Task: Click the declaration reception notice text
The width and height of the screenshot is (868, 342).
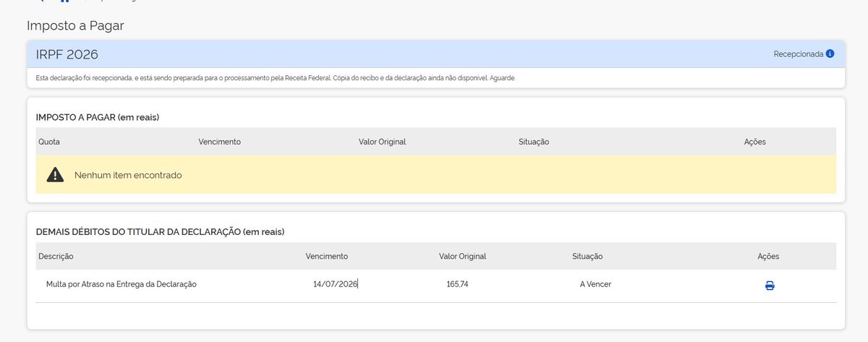Action: tap(276, 78)
